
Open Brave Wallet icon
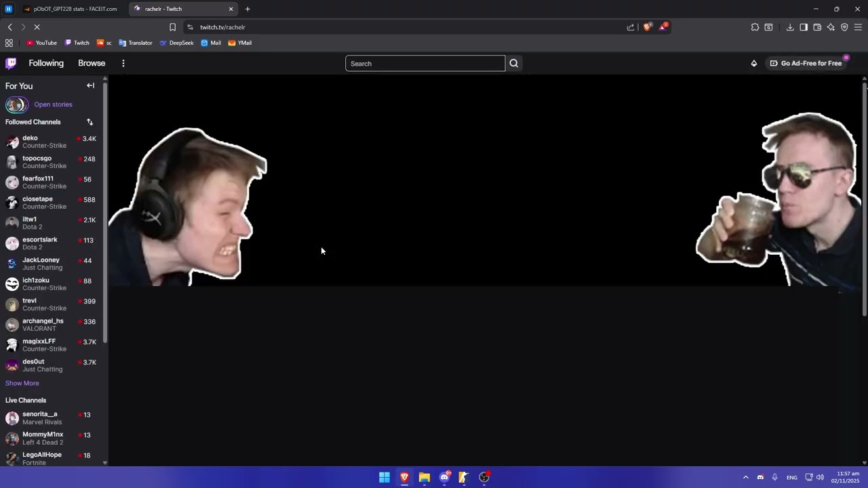(817, 27)
